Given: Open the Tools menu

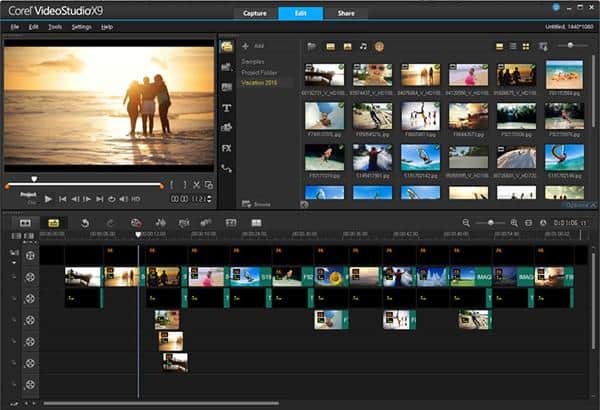Looking at the screenshot, I should 54,26.
